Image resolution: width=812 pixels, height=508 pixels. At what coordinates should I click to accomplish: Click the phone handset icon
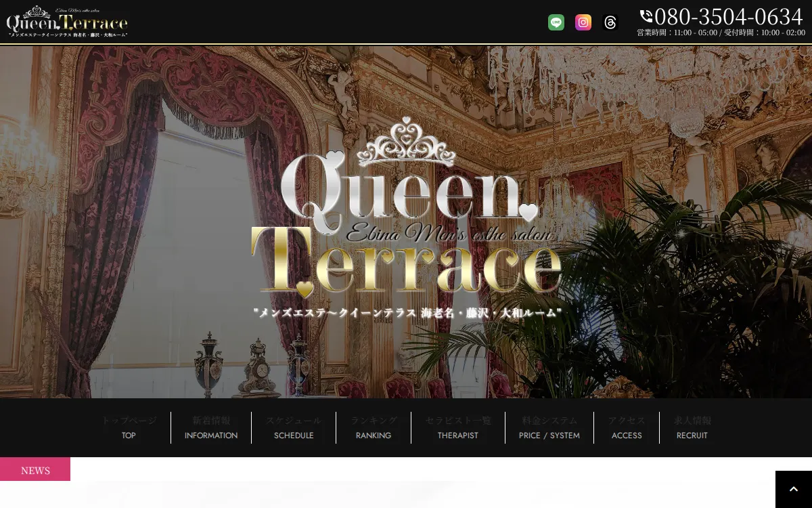pyautogui.click(x=646, y=16)
